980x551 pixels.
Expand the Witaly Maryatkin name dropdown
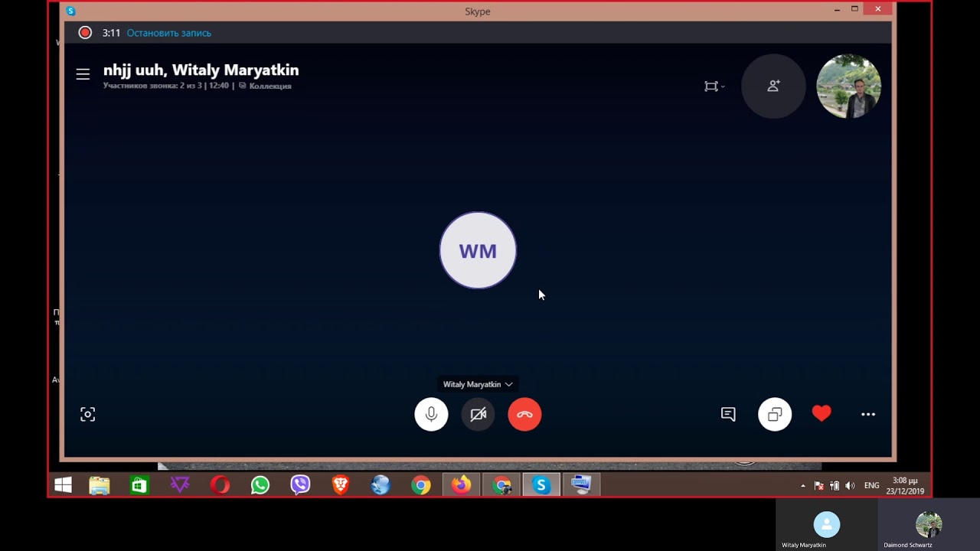[x=478, y=384]
